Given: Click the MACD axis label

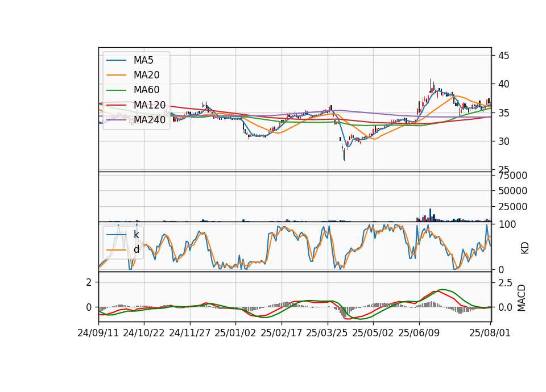Looking at the screenshot, I should coord(522,298).
